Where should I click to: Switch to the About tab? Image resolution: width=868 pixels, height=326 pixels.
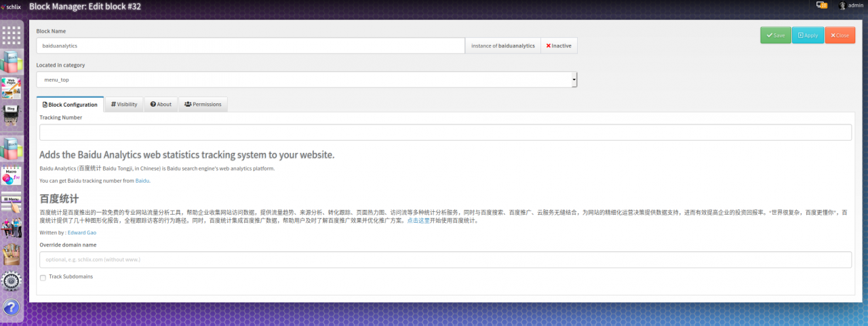point(161,105)
